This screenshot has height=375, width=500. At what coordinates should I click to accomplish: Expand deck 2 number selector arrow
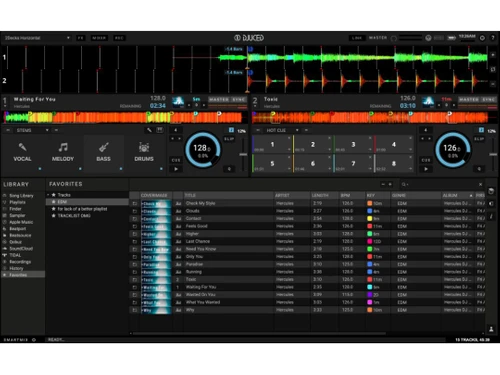[255, 106]
